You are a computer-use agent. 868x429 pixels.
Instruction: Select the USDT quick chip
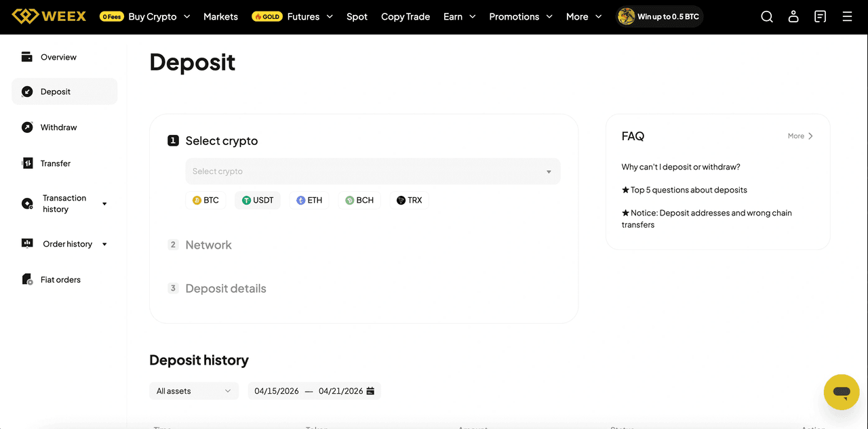258,200
